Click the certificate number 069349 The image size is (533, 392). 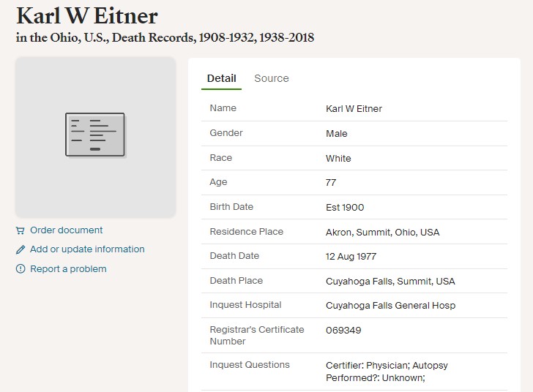click(343, 330)
